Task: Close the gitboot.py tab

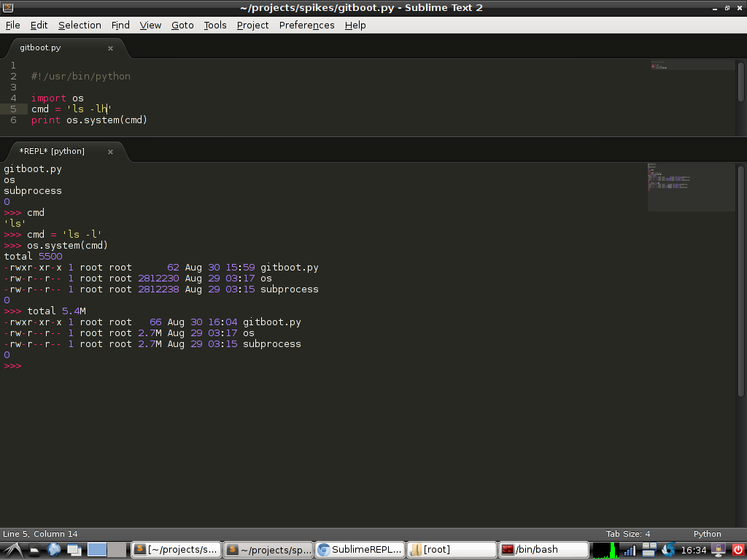Action: click(111, 48)
